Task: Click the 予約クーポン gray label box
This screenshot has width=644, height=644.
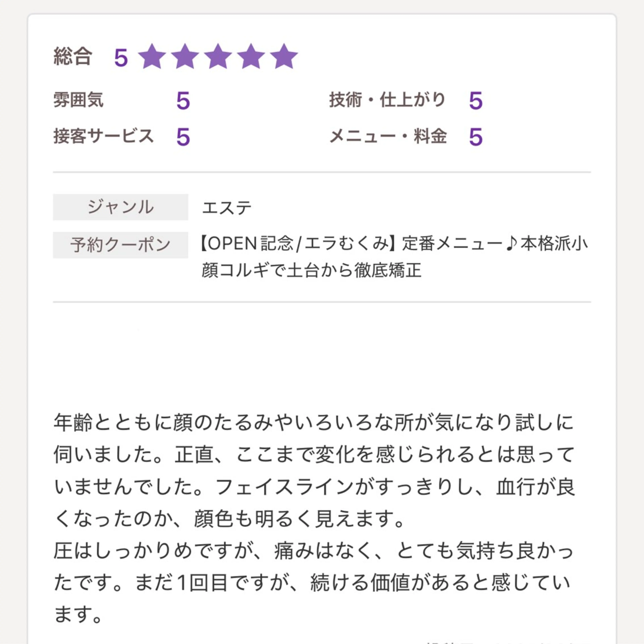Action: point(120,245)
